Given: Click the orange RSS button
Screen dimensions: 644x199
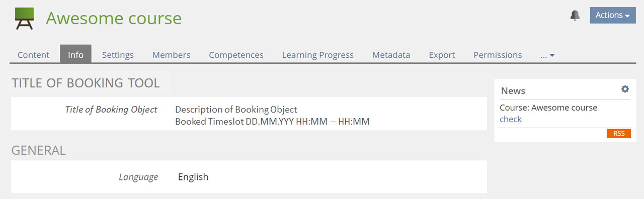Looking at the screenshot, I should point(619,133).
